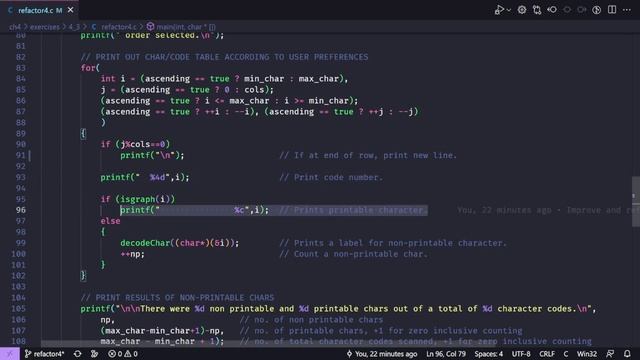Click line number 83 in gutter
Viewport: 640px width, 360px height.
[21, 68]
